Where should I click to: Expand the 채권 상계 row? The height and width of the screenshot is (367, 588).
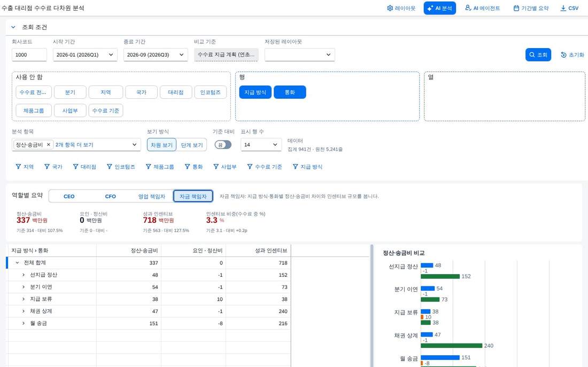point(23,311)
